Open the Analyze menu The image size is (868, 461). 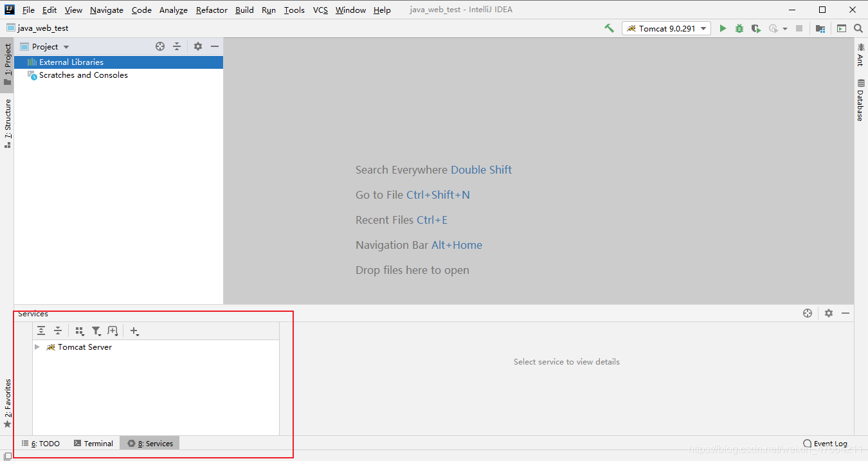coord(174,10)
